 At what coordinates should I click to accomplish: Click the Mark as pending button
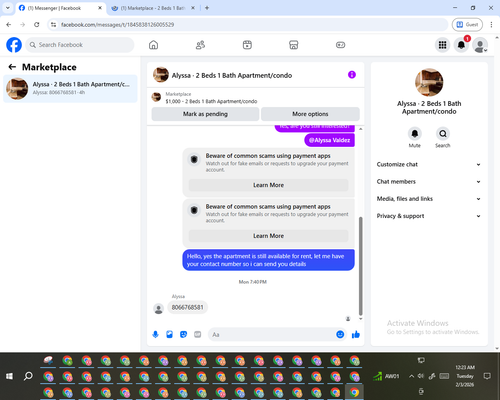[x=205, y=114]
